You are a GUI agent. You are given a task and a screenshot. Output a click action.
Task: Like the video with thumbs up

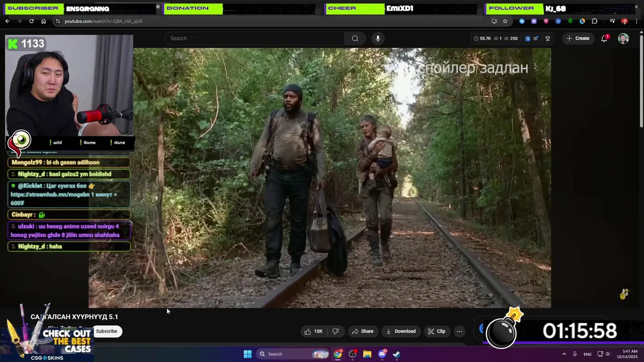point(313,331)
